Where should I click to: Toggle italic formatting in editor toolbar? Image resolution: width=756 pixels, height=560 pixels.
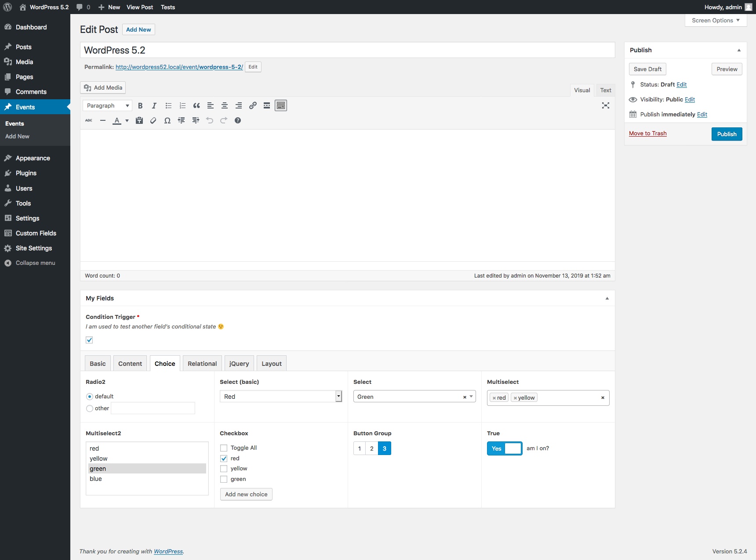point(154,105)
